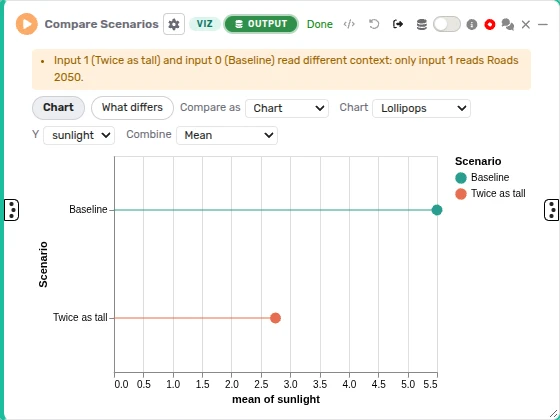Image resolution: width=560 pixels, height=420 pixels.
Task: Click the Twice as tall legend color swatch
Action: [x=461, y=194]
